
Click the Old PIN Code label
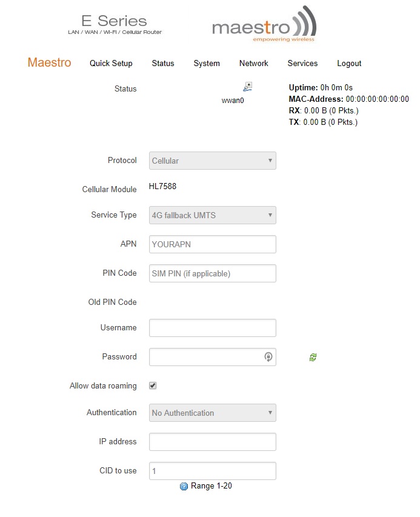click(112, 302)
